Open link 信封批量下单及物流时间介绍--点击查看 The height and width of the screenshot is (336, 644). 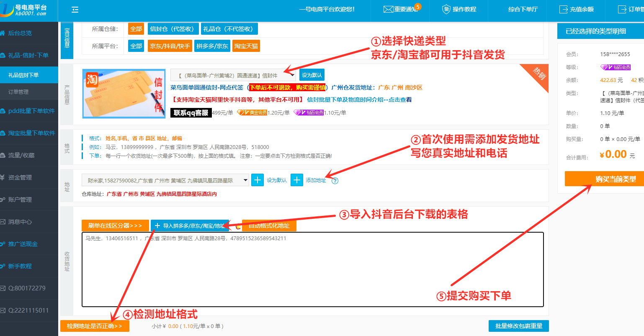coord(359,100)
